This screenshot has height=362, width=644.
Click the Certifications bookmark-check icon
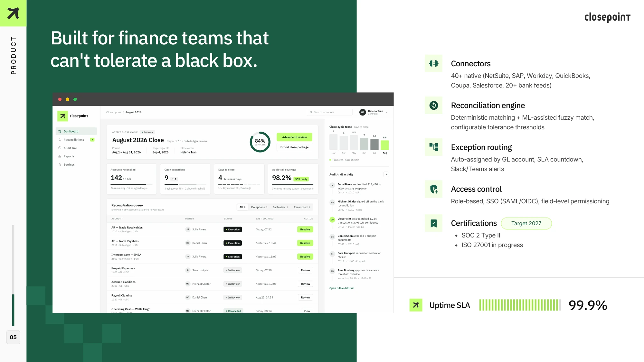coord(434,223)
